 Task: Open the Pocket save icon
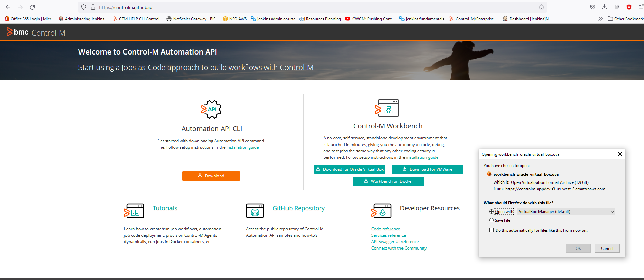593,7
